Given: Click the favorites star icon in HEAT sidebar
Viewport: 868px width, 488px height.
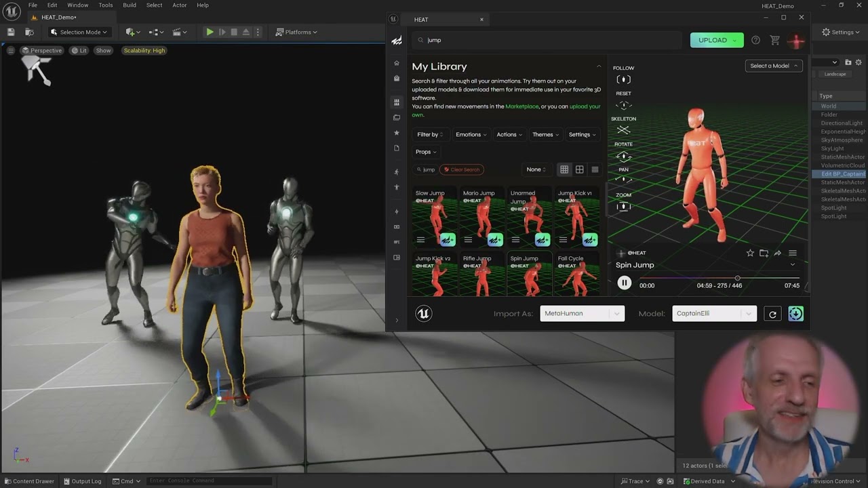Looking at the screenshot, I should pos(397,133).
